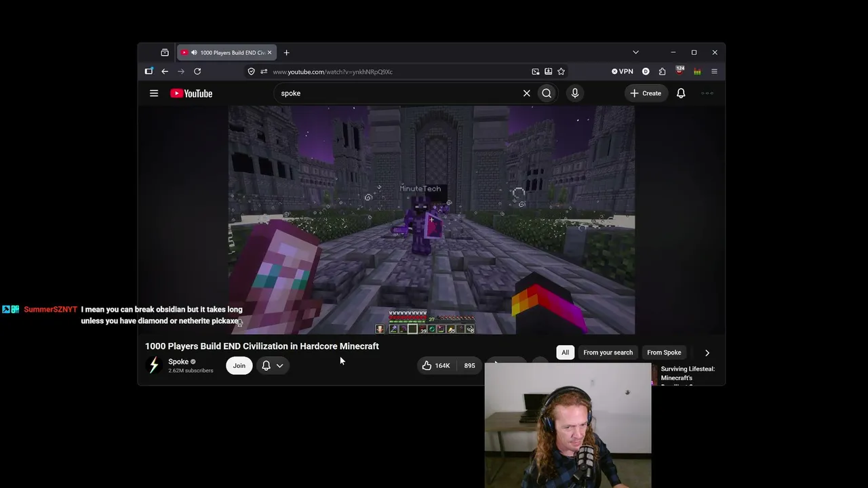Select the From Spoke chip
The image size is (868, 488).
coord(664,352)
